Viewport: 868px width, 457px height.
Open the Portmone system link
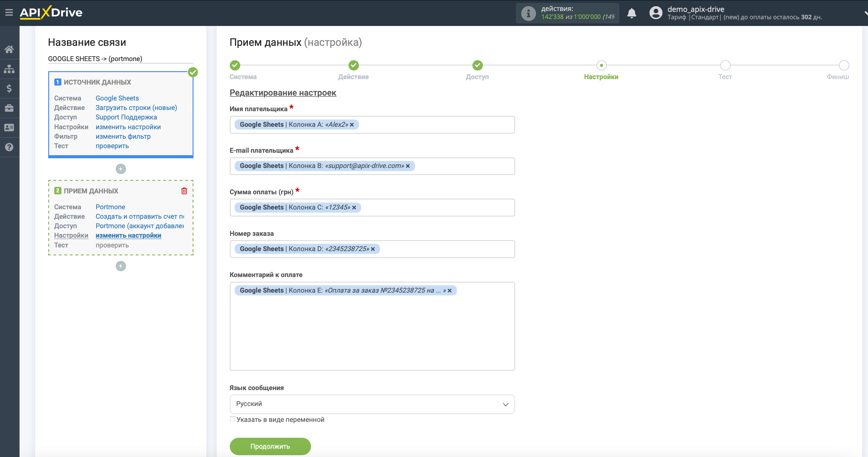tap(110, 207)
